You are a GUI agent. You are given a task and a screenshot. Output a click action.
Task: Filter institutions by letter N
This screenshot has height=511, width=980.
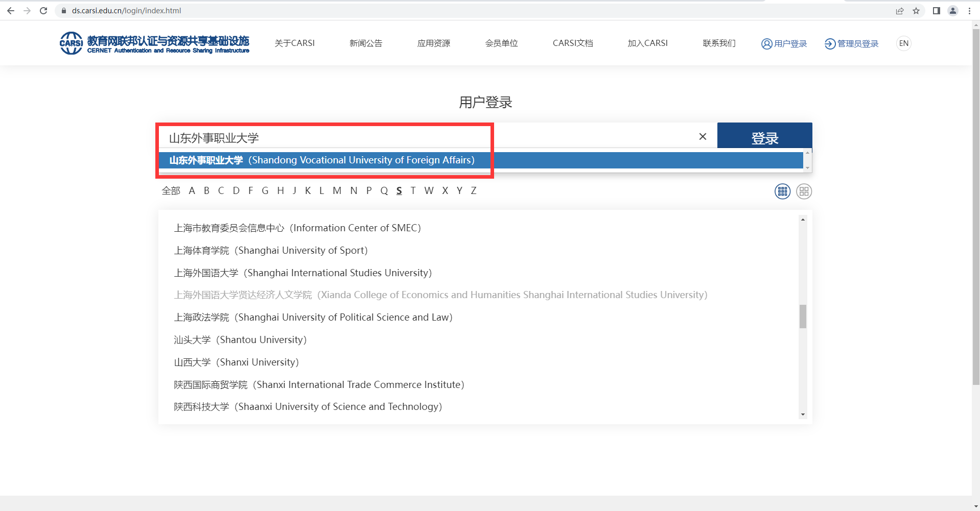(x=354, y=191)
